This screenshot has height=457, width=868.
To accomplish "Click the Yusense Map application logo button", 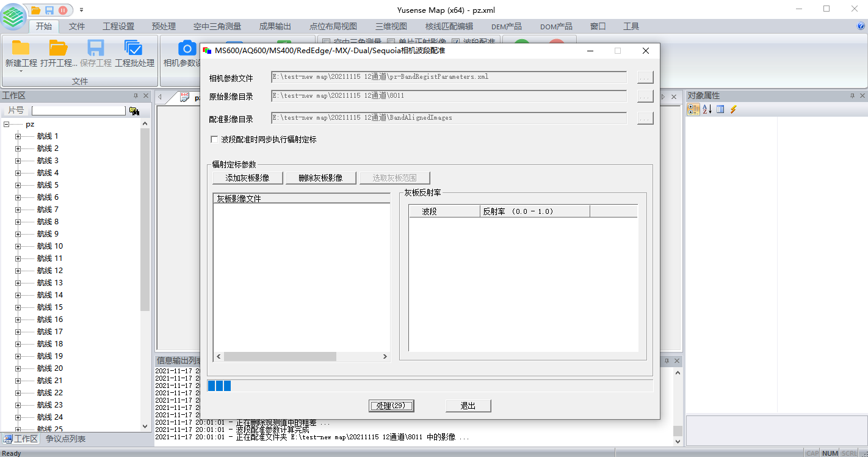I will pos(13,16).
